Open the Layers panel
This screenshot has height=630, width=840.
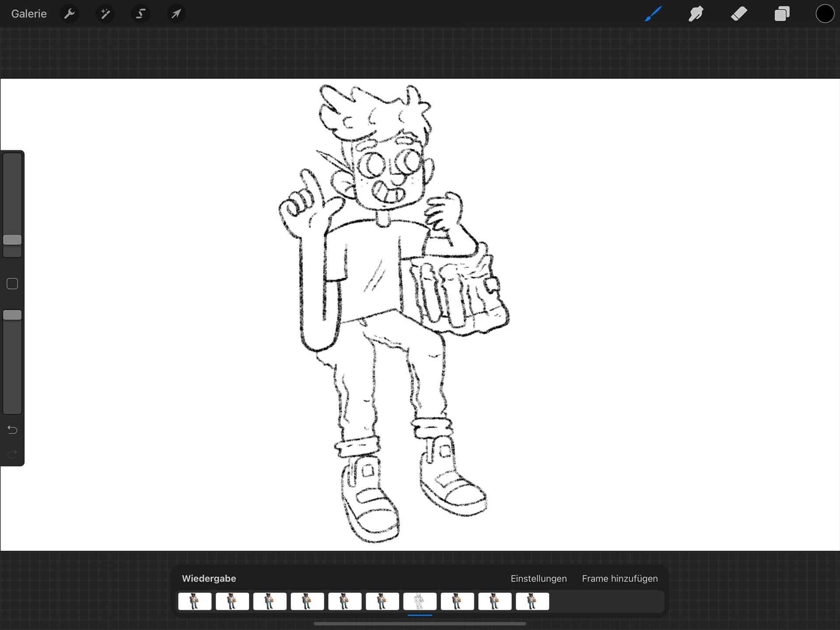[782, 14]
